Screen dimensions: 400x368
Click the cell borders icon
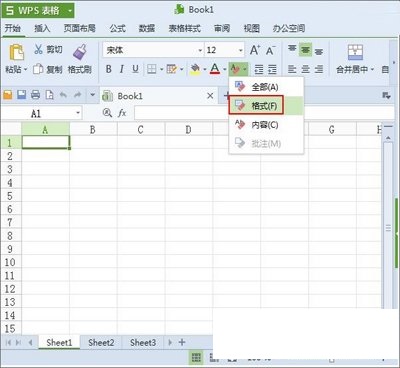[152, 69]
